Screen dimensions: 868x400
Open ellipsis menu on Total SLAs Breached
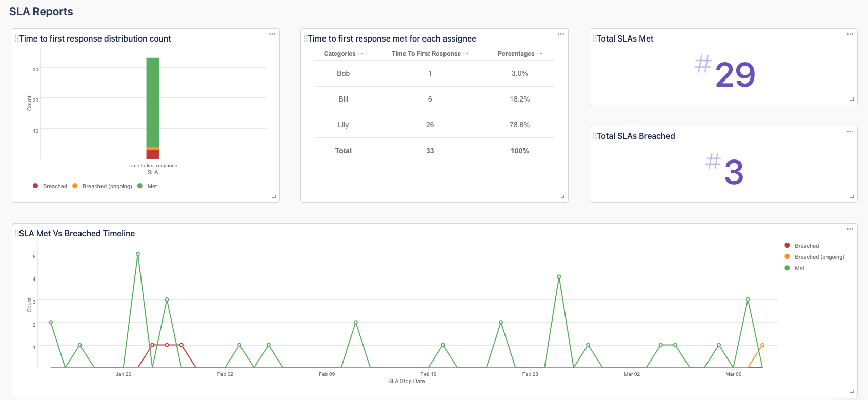[x=850, y=132]
